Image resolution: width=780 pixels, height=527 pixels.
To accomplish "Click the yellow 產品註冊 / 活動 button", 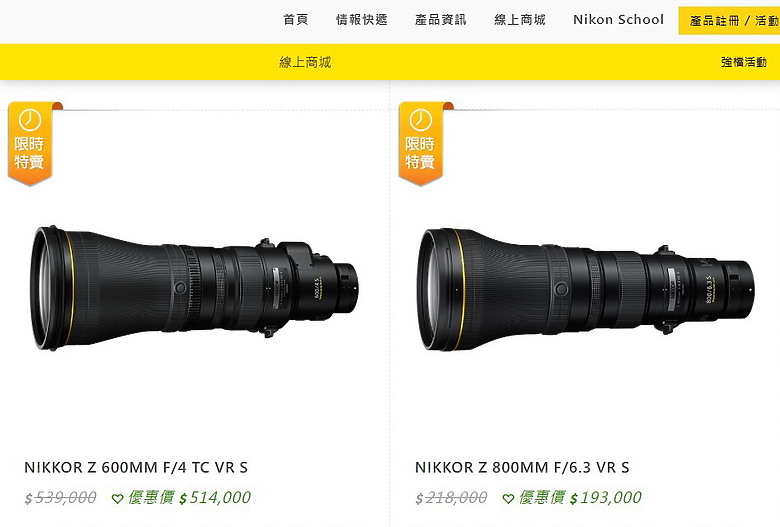I will (x=729, y=20).
